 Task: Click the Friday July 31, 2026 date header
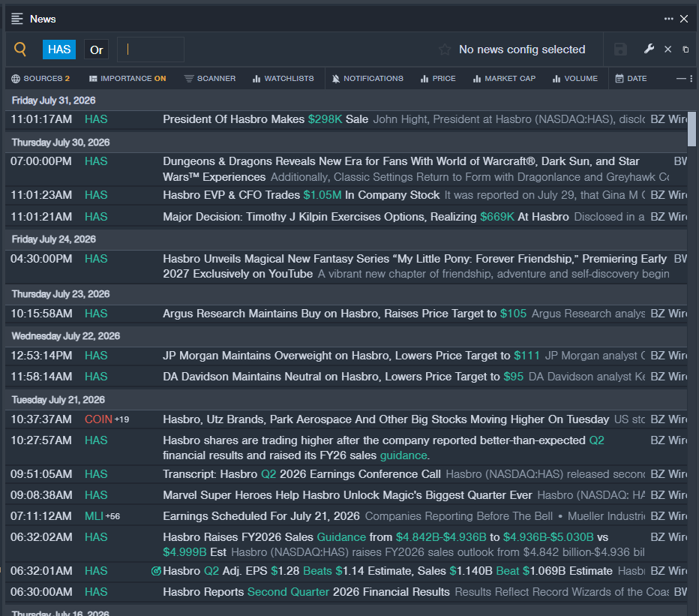[53, 101]
